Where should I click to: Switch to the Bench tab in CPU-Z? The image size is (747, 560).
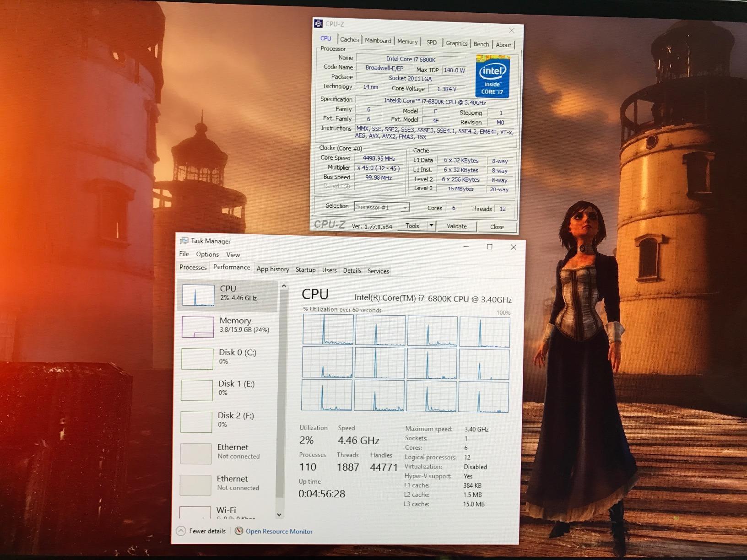[x=481, y=44]
